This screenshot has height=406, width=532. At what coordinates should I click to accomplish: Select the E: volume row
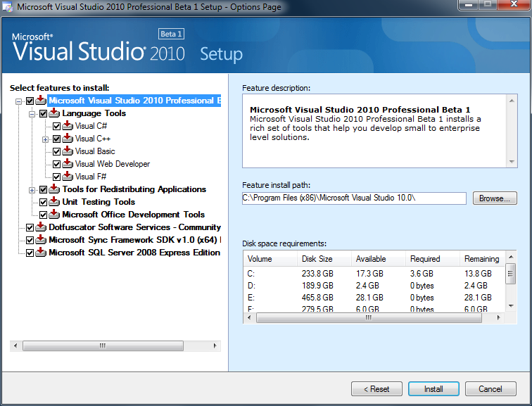click(x=374, y=298)
